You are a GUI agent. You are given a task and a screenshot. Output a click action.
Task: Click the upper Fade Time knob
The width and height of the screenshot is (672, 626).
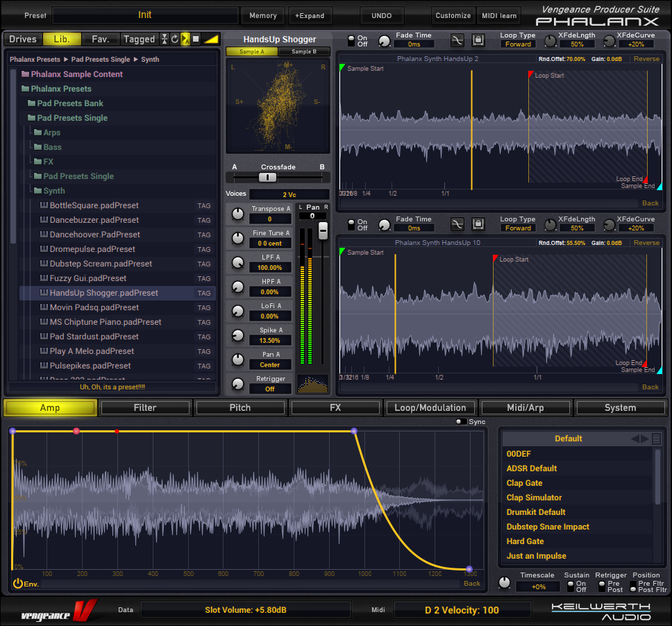click(385, 41)
